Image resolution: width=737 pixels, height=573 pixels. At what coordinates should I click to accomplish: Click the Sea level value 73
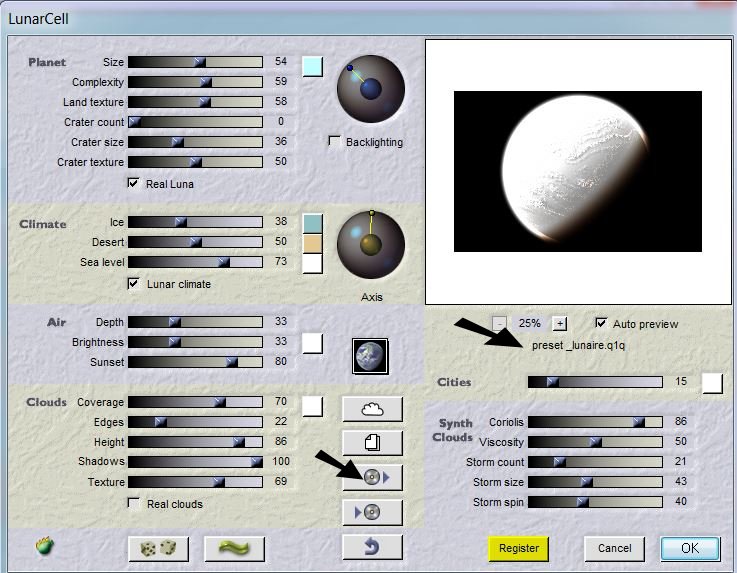[281, 261]
